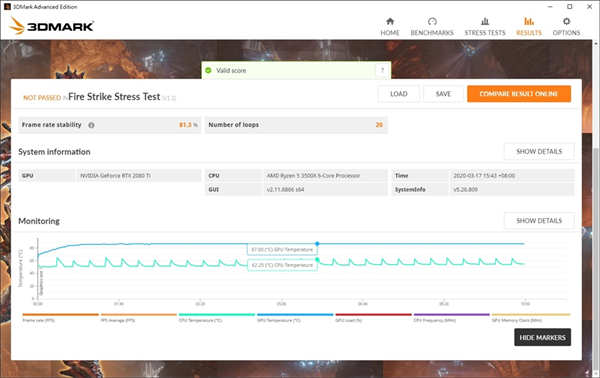Click the CPU Temperature tooltip on chart

(x=282, y=265)
